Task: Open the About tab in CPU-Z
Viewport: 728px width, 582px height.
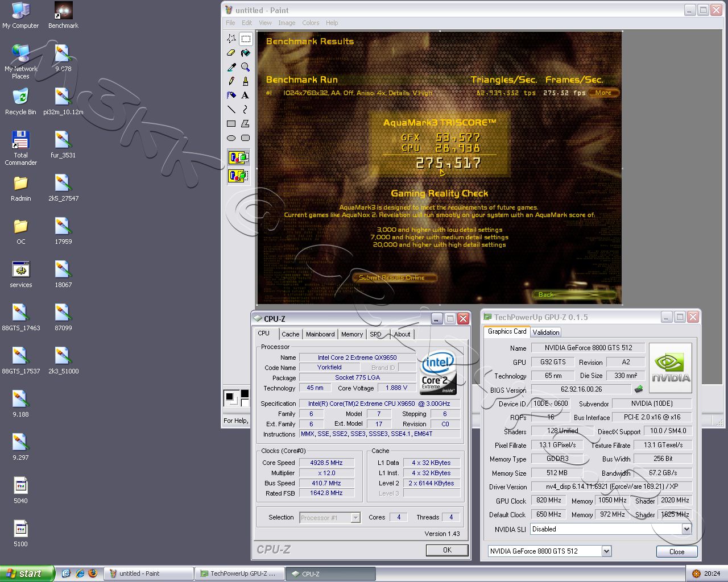Action: (402, 334)
